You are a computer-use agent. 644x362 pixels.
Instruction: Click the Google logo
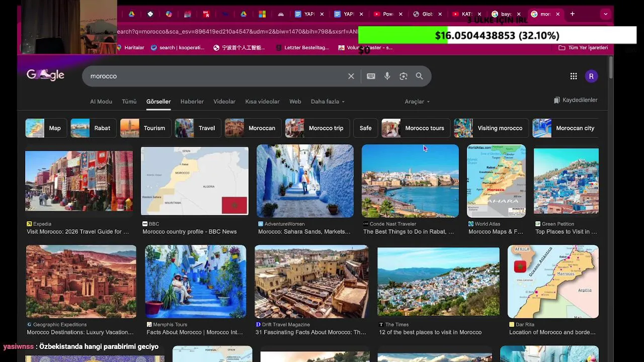click(45, 75)
